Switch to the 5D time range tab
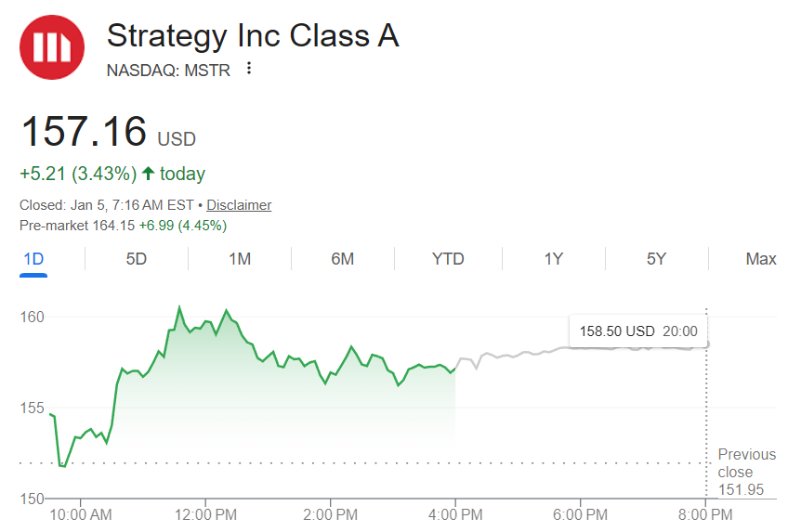This screenshot has height=532, width=788. pyautogui.click(x=136, y=259)
